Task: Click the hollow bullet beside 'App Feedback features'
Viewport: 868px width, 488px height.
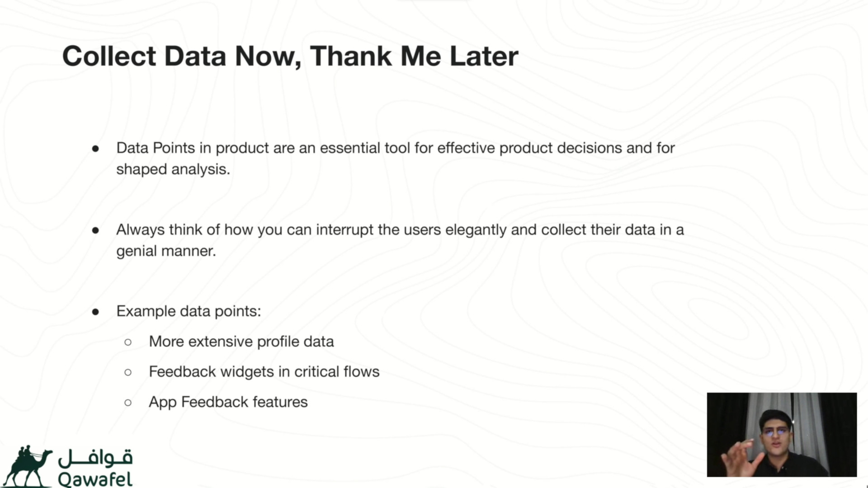Action: tap(128, 403)
